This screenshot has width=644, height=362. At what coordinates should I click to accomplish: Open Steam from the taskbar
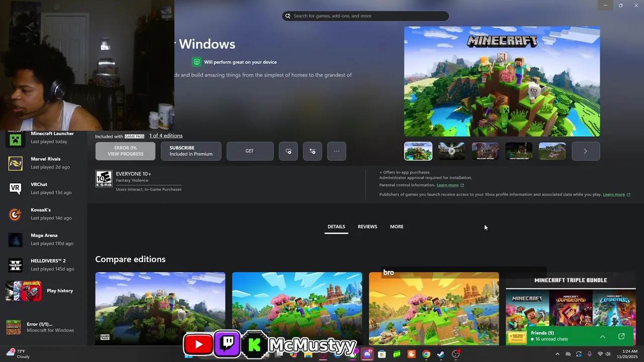[x=441, y=354]
